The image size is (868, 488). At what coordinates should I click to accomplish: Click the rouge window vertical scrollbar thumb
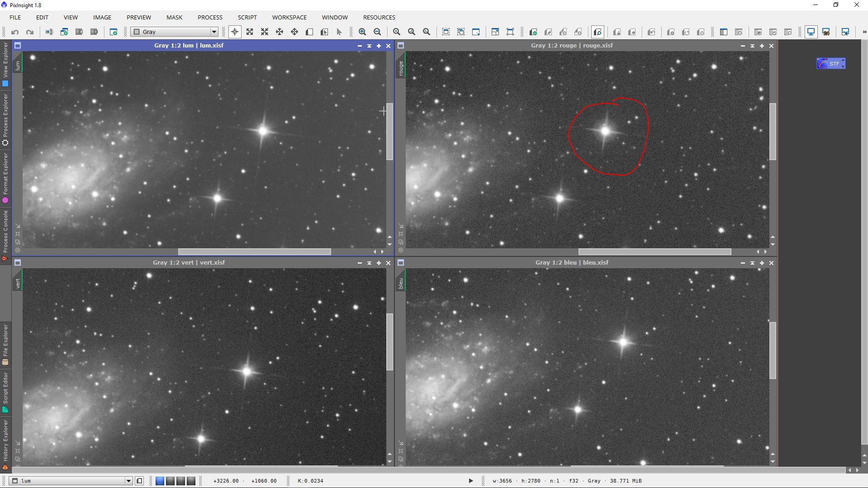773,132
